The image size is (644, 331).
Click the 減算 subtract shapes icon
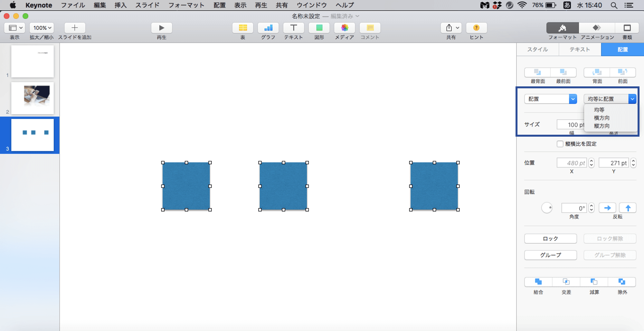click(x=594, y=282)
